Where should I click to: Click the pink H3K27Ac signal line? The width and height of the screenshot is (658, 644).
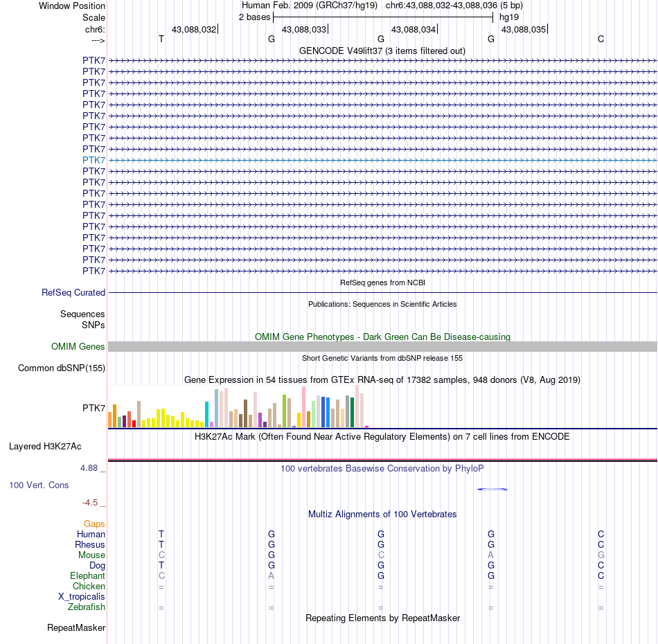pos(382,460)
